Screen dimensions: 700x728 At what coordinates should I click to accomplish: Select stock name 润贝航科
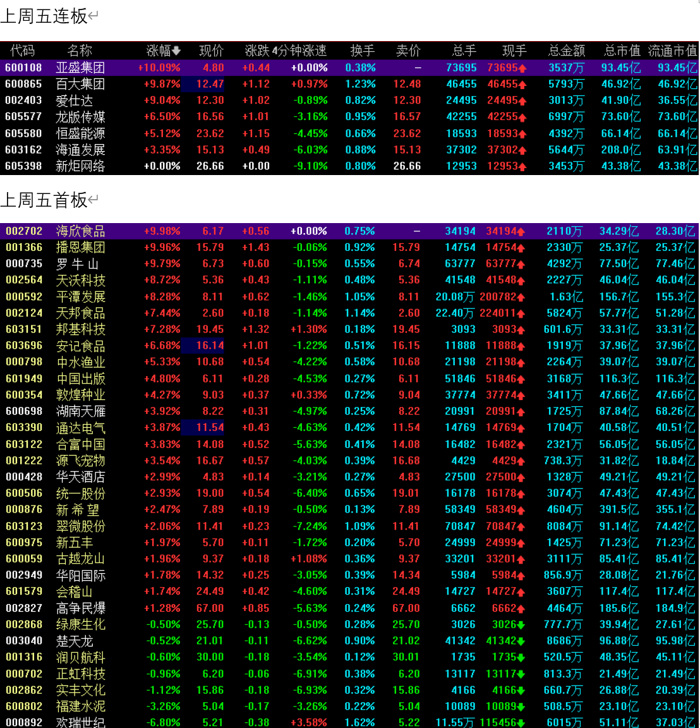80,657
